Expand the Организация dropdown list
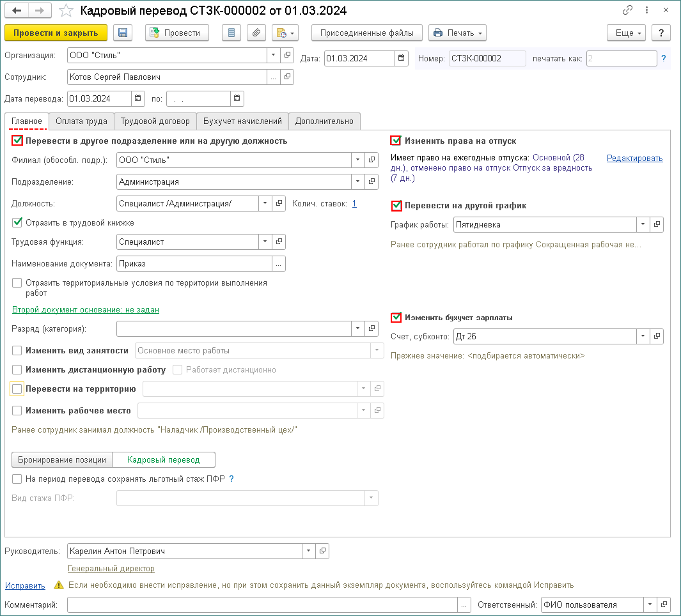This screenshot has height=616, width=681. 273,55
